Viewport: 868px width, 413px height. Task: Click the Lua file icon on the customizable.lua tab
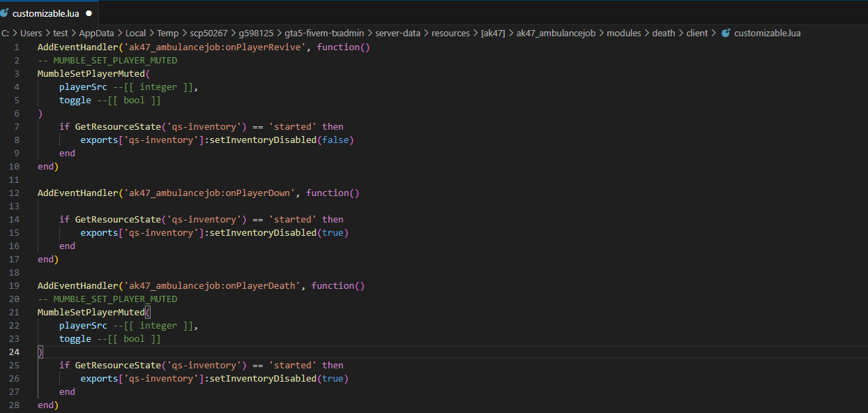pyautogui.click(x=5, y=13)
